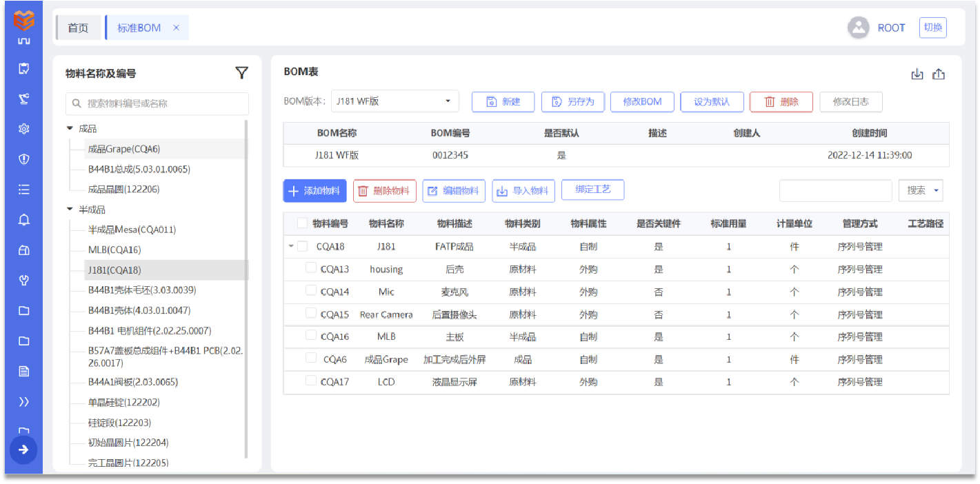Click the 导入物料 button
Image resolution: width=980 pixels, height=484 pixels.
(x=523, y=191)
